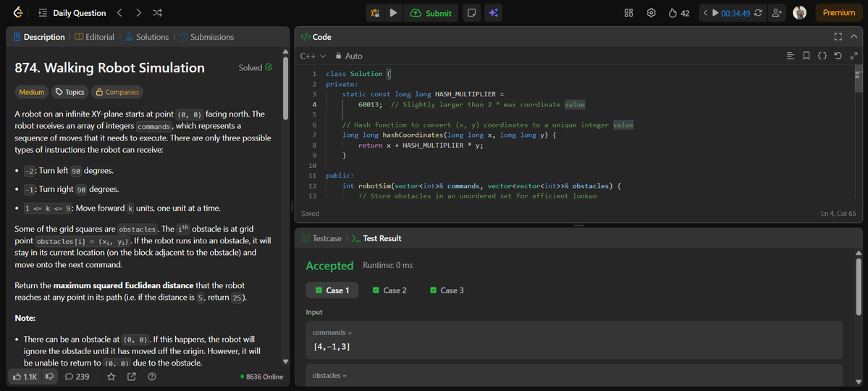Collapse the timer with left chevron
Screen dimensions: 868x391
705,13
